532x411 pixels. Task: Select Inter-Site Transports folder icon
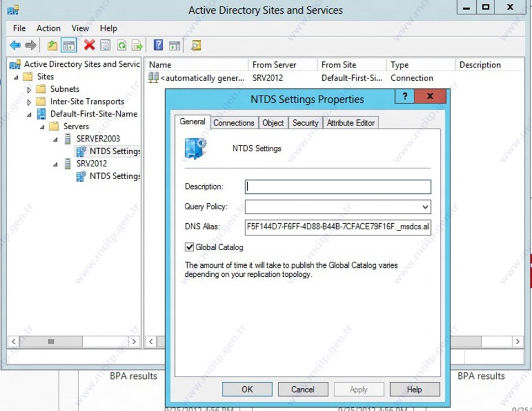coord(41,102)
